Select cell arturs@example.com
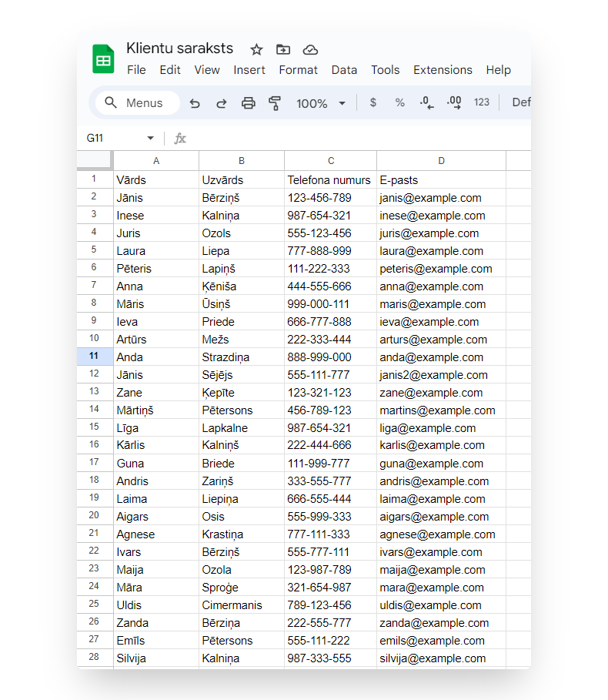Screen dimensions: 608x700 (441, 340)
